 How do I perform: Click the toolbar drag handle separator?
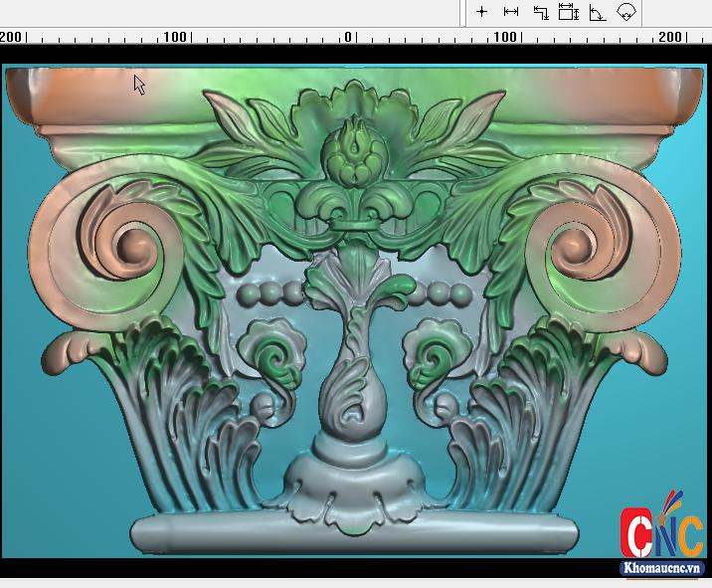coord(464,12)
